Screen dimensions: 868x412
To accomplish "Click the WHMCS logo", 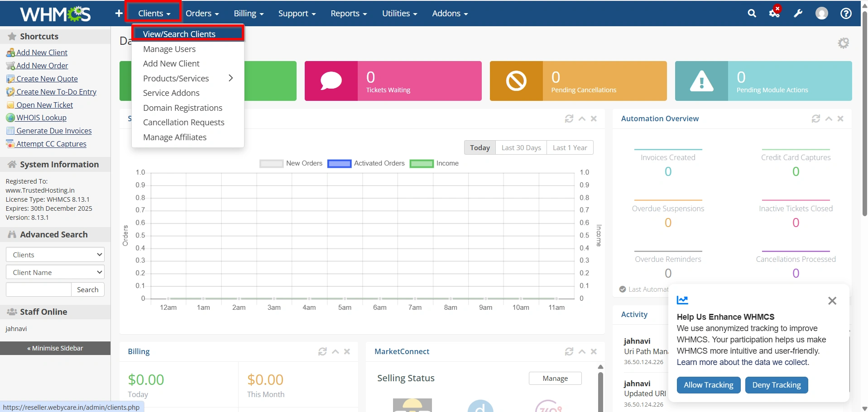I will (55, 14).
